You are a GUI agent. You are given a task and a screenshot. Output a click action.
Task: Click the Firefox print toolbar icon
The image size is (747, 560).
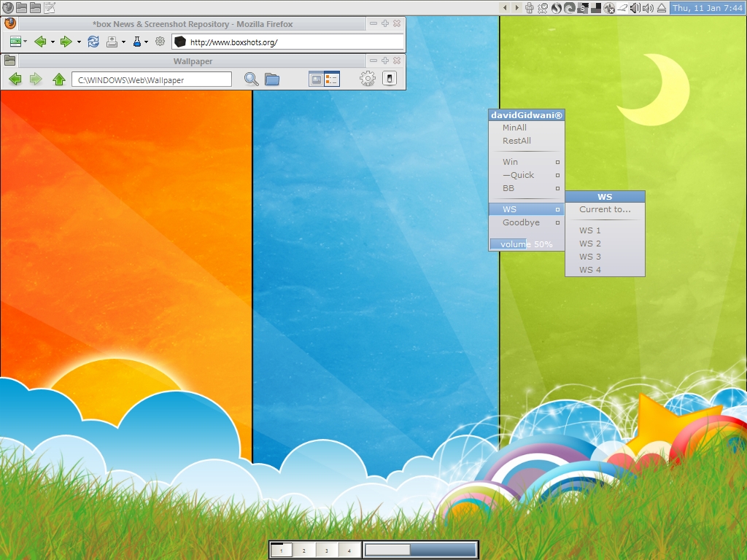coord(112,42)
